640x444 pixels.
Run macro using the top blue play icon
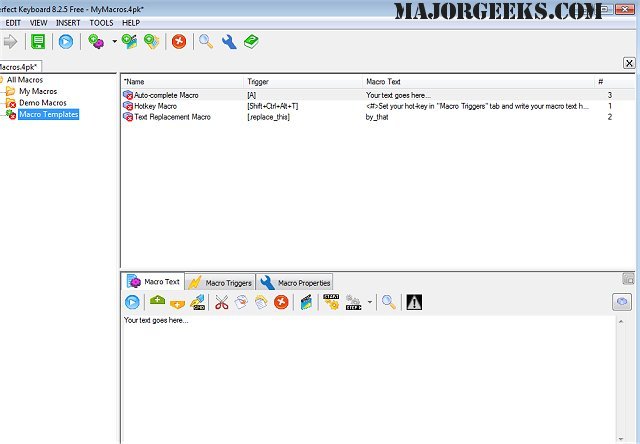[66, 42]
